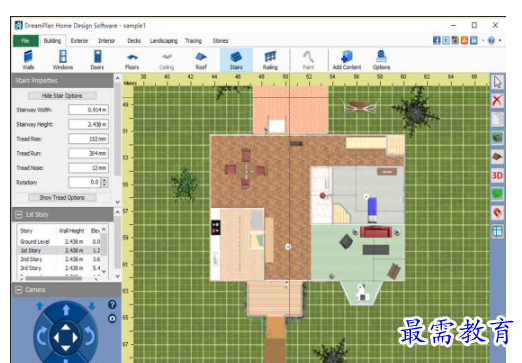Switch to the Exterior tab
Screen dimensions: 522x363
pos(79,41)
